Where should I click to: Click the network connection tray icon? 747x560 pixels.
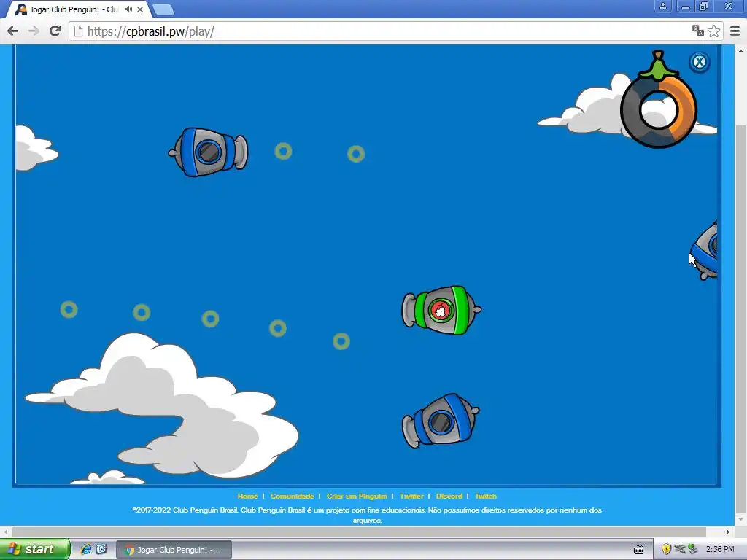[x=680, y=549]
